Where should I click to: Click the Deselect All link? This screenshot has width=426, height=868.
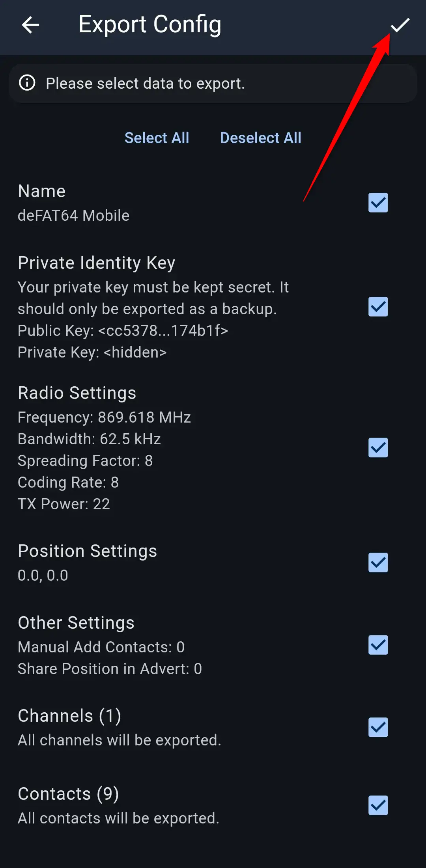coord(260,138)
